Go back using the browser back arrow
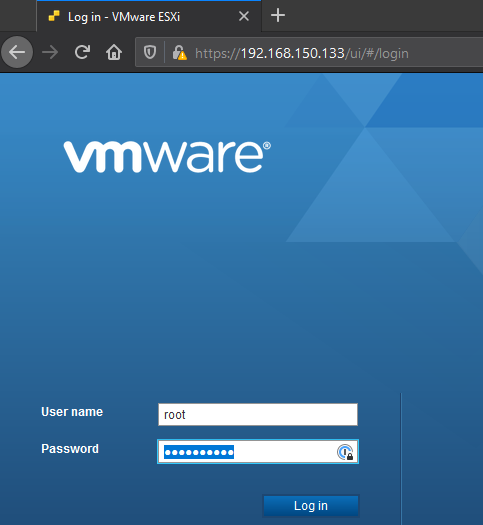Image resolution: width=483 pixels, height=525 pixels. tap(17, 52)
